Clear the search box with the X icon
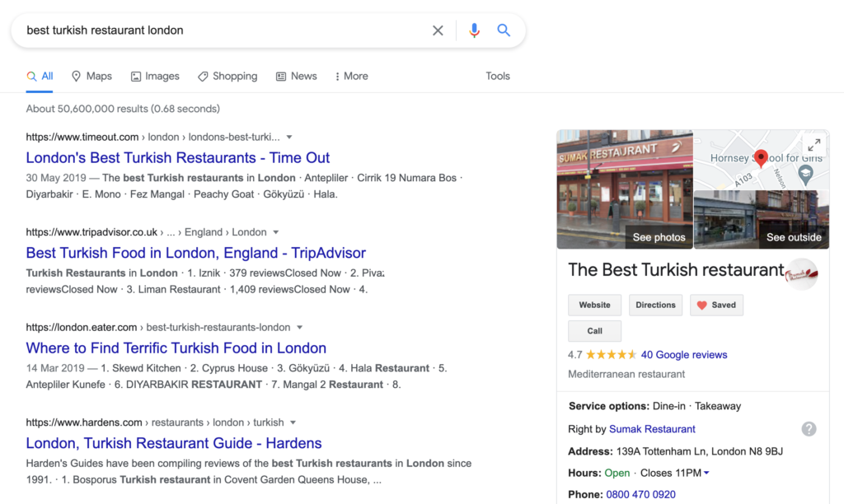 point(438,30)
